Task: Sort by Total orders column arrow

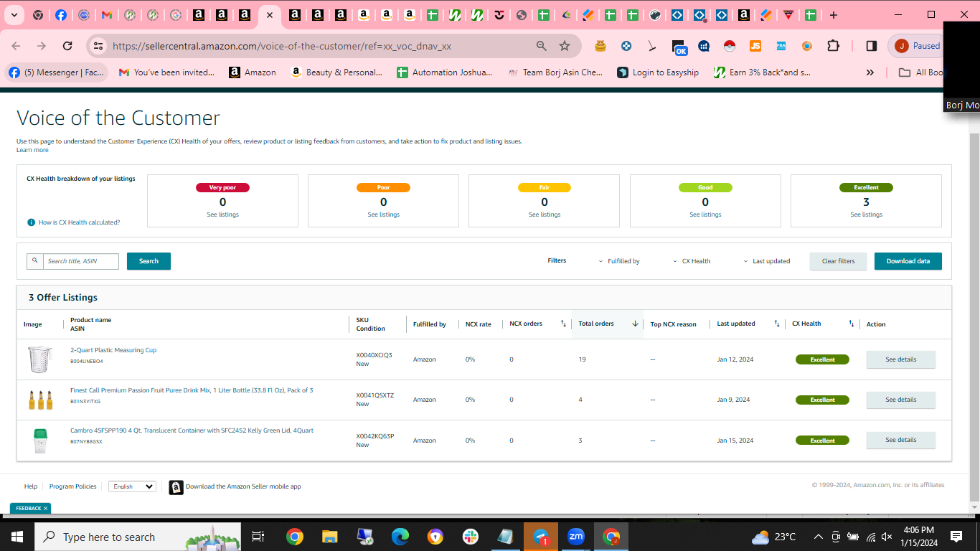Action: [x=635, y=324]
